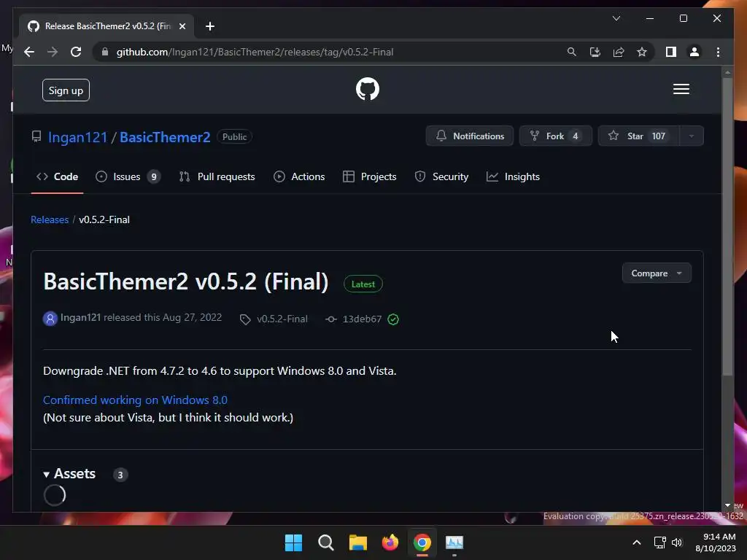The image size is (747, 560).
Task: Open the Compare dropdown
Action: (657, 273)
